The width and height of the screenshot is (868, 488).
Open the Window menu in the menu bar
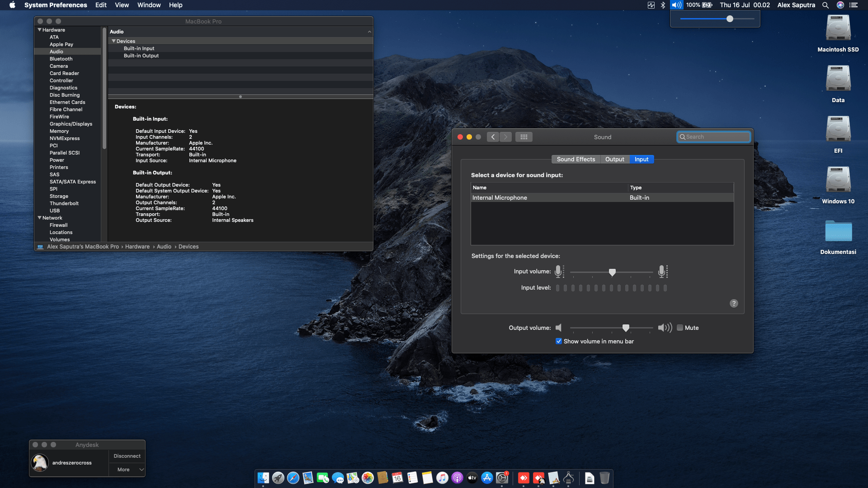149,5
